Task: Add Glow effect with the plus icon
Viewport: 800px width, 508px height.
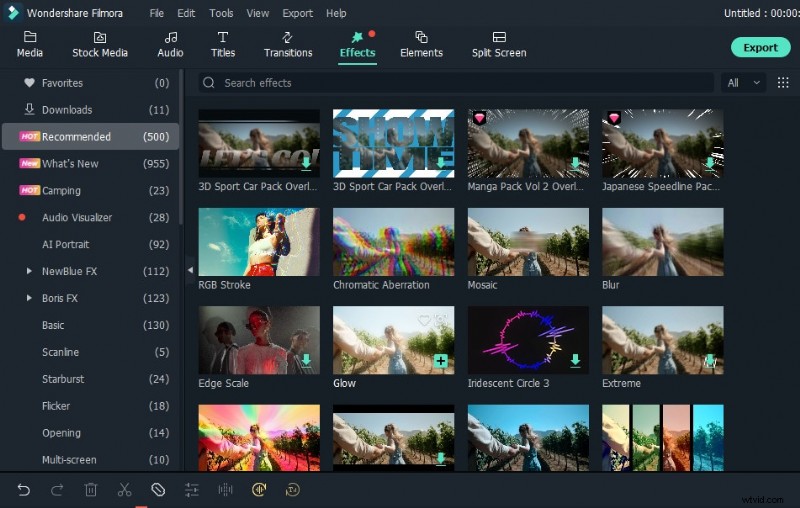Action: tap(441, 361)
